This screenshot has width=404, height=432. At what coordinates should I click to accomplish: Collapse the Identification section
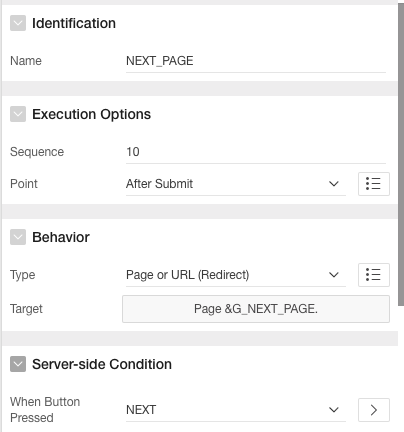click(x=18, y=23)
